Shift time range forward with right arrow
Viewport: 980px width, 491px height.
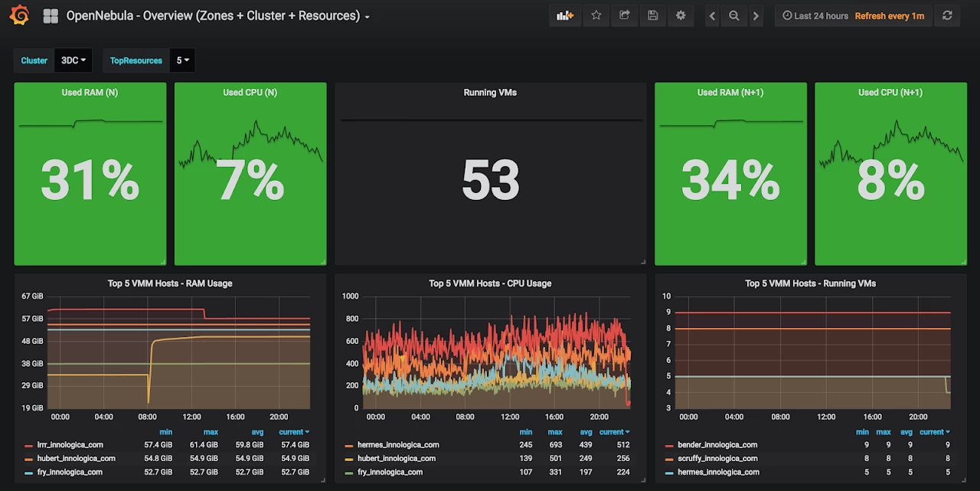(756, 16)
